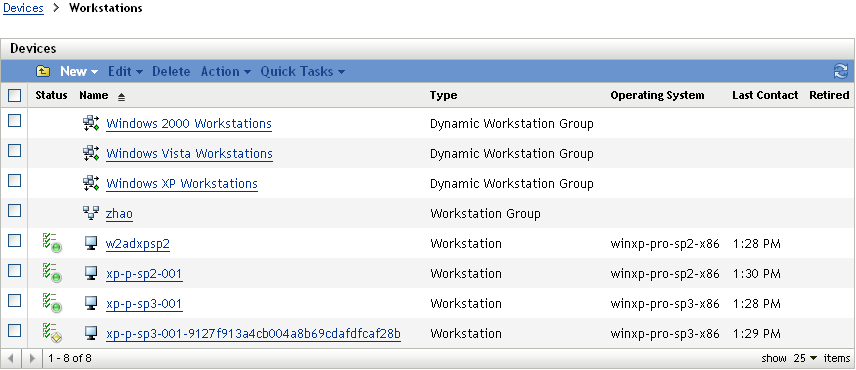Sort list by Name column header
The height and width of the screenshot is (370, 856).
pos(93,96)
